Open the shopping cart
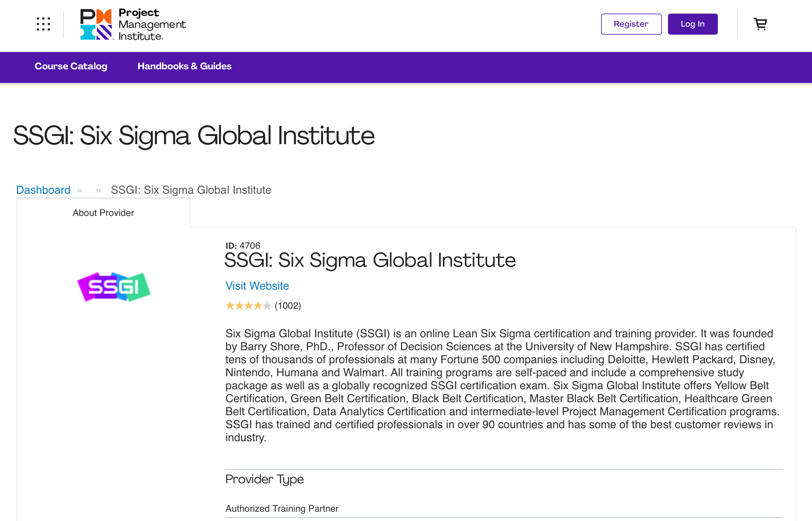This screenshot has height=521, width=812. [x=760, y=24]
